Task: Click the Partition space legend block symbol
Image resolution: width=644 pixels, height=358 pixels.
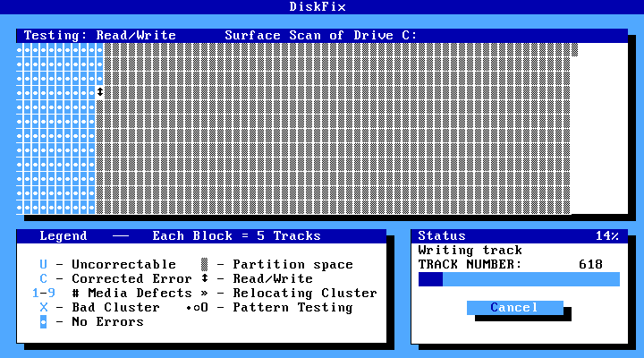Action: coord(205,264)
